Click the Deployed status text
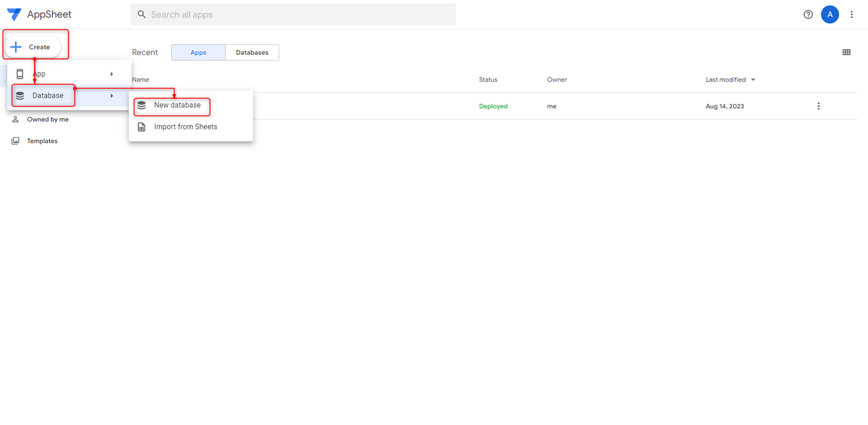868x425 pixels. [493, 106]
